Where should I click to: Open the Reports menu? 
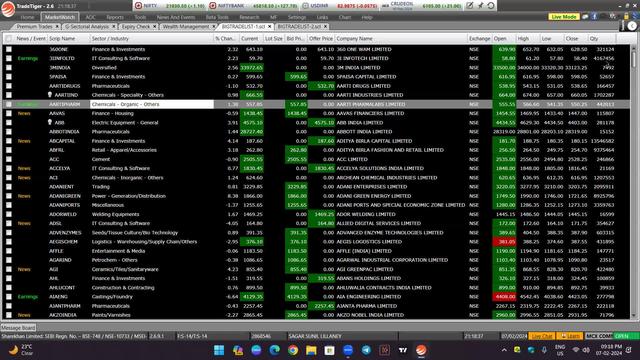[x=115, y=17]
